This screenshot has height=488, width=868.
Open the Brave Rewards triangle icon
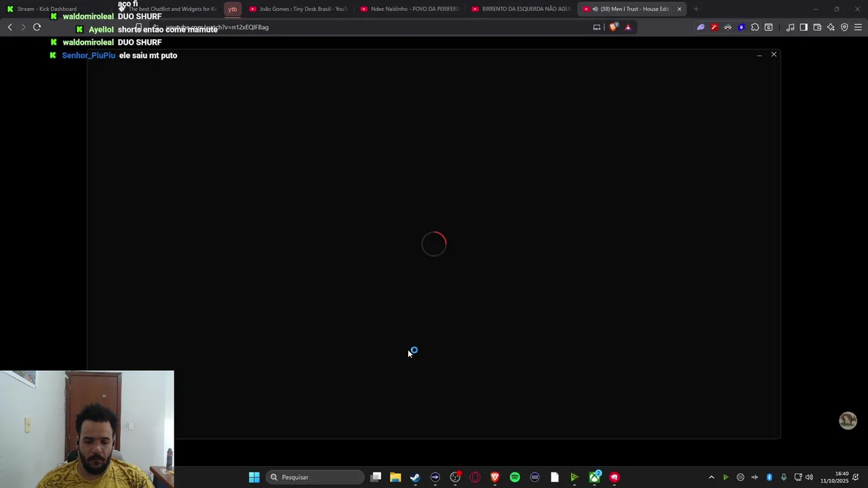click(628, 27)
